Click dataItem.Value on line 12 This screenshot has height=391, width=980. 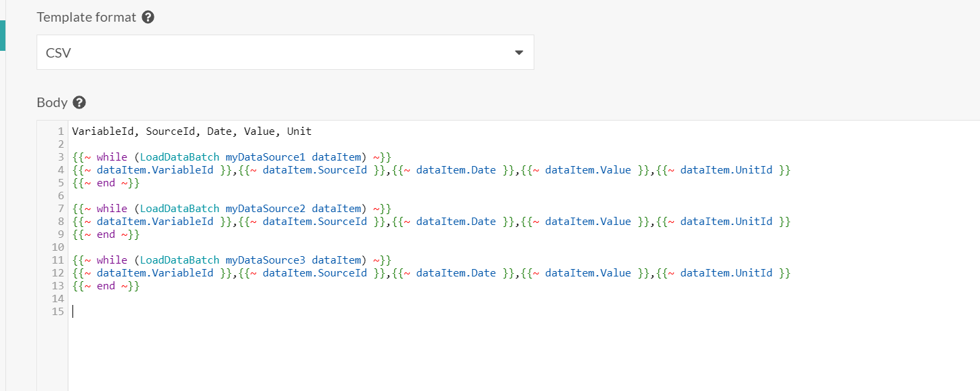(588, 273)
